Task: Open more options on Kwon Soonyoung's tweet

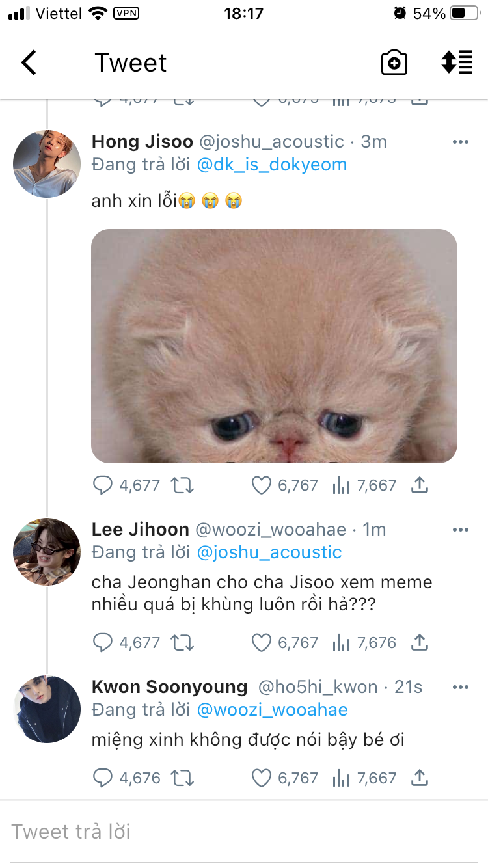Action: [x=460, y=687]
